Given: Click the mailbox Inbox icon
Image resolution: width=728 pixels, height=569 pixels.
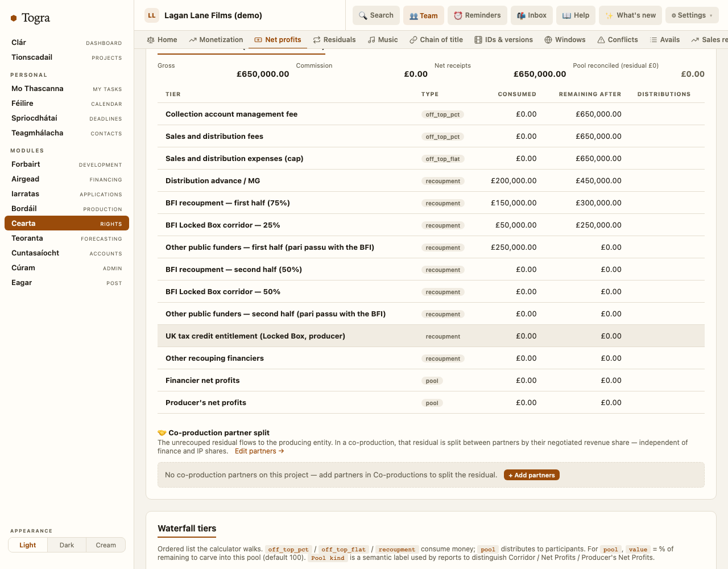Looking at the screenshot, I should [x=521, y=15].
